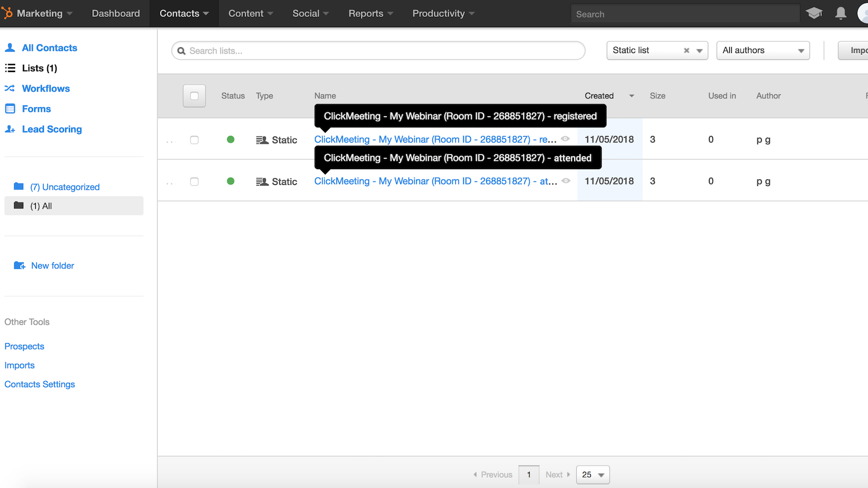
Task: Click the All folder icon
Action: [19, 206]
